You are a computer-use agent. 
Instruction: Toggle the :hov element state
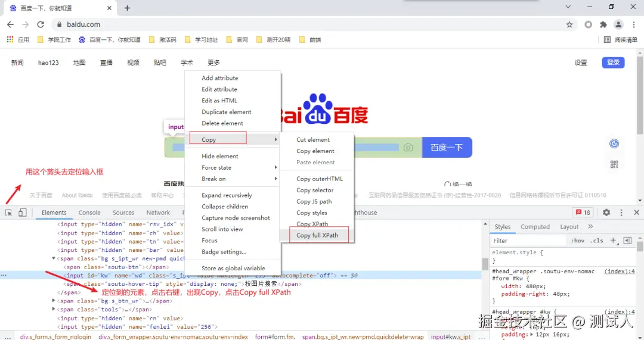point(577,241)
